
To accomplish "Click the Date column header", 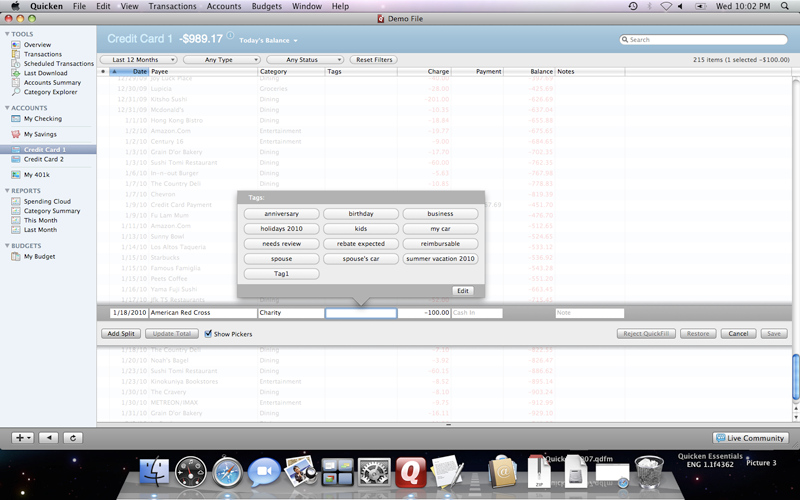I will 129,71.
